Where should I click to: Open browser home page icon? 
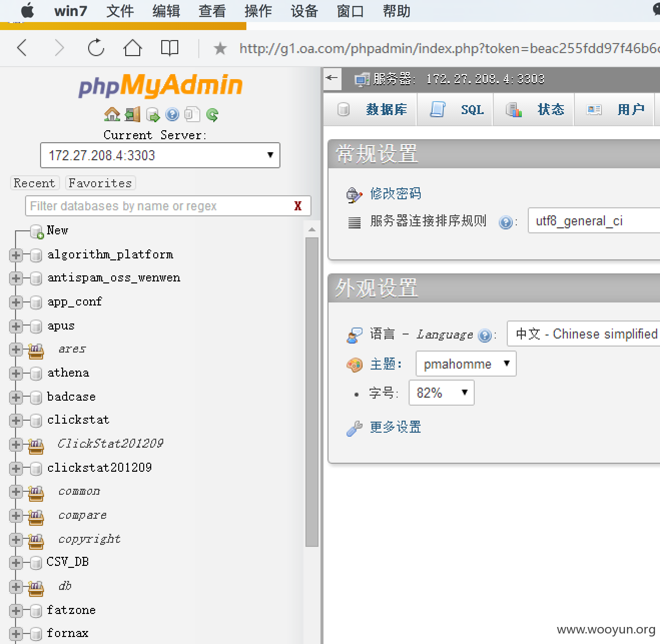pos(133,48)
